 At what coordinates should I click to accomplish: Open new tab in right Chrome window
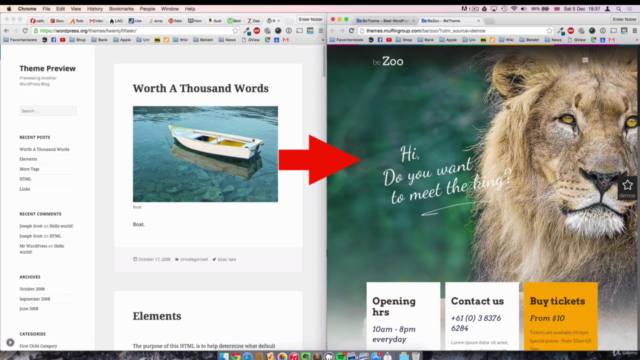[490, 20]
